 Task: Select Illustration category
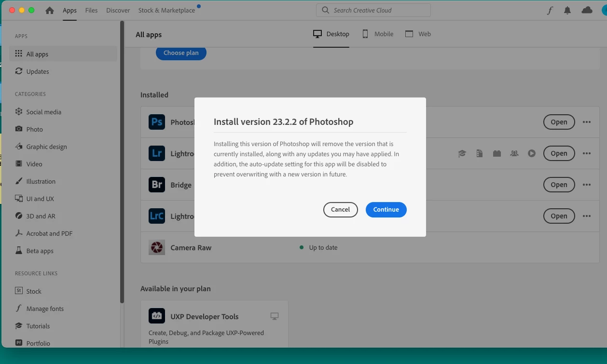click(x=63, y=181)
